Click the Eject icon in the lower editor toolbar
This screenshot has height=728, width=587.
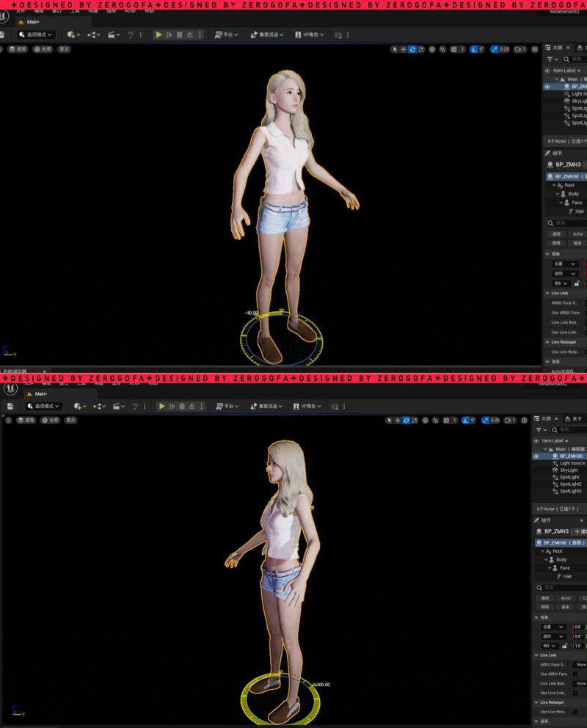pyautogui.click(x=193, y=406)
